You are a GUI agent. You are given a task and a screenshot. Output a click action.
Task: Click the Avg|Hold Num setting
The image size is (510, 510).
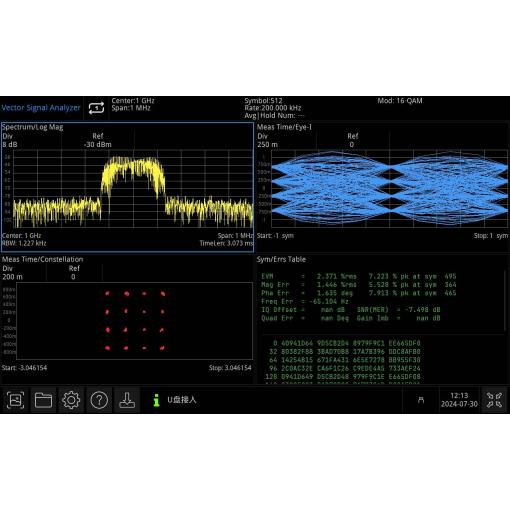[x=274, y=115]
